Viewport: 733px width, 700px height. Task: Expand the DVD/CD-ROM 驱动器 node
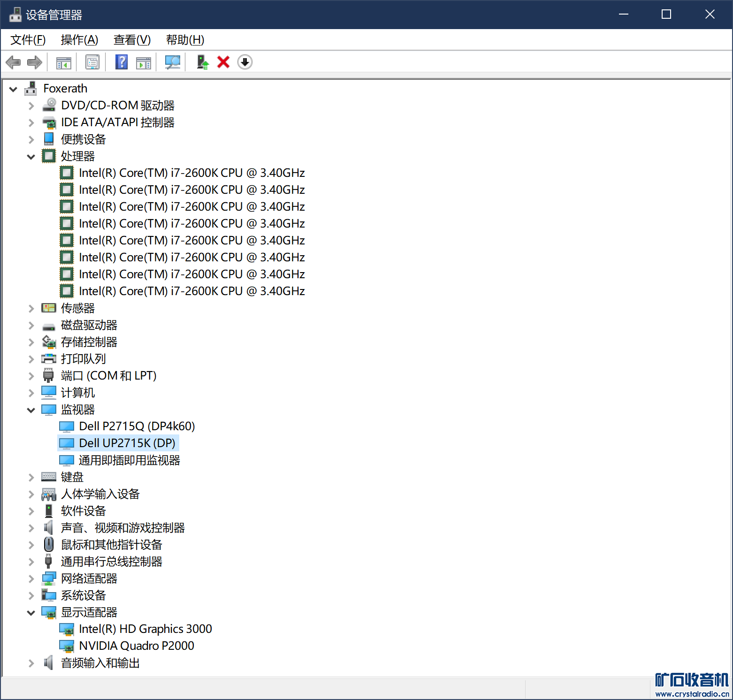[31, 106]
